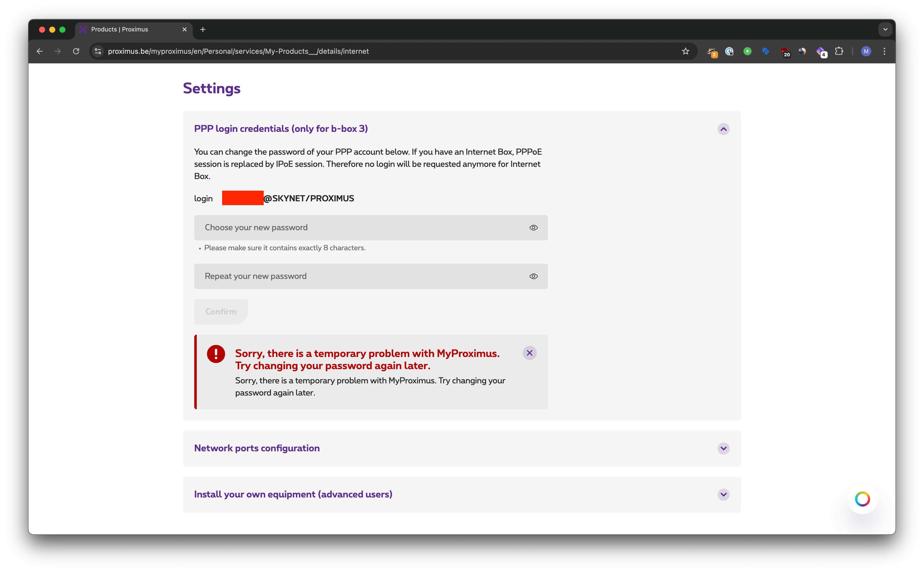The width and height of the screenshot is (924, 572).
Task: Open the Chrome profile avatar M
Action: pos(866,51)
